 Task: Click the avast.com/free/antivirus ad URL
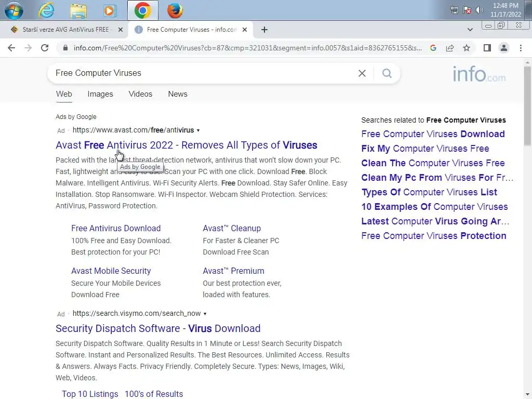[133, 130]
